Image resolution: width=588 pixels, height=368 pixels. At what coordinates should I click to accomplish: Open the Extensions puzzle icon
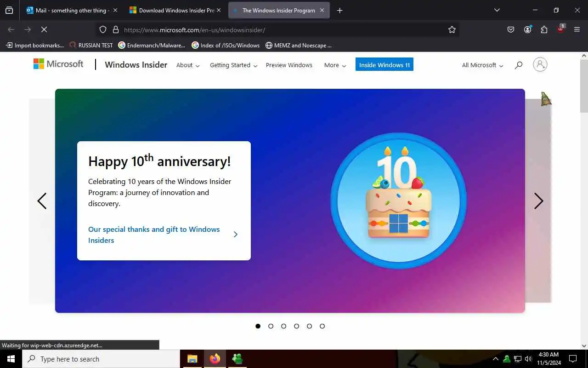pos(544,29)
